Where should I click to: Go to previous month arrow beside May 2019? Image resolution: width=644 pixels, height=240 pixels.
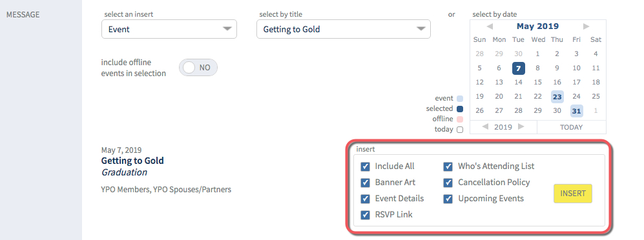point(489,26)
